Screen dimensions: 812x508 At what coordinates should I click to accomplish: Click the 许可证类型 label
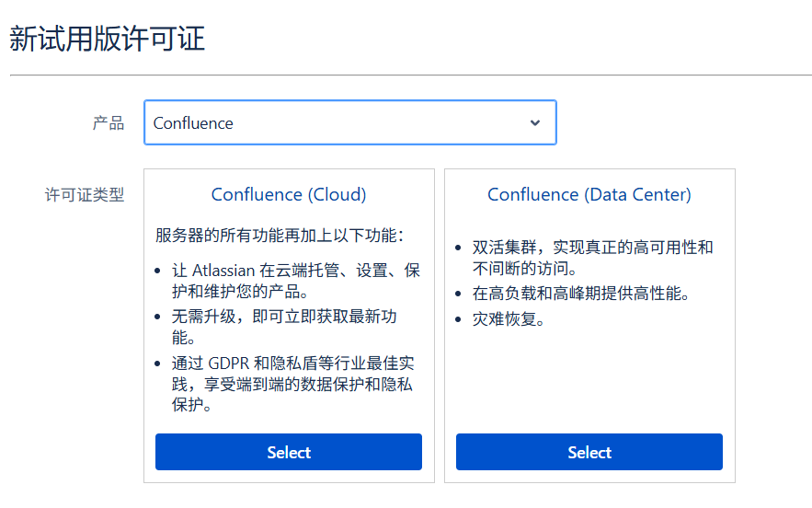[x=85, y=195]
